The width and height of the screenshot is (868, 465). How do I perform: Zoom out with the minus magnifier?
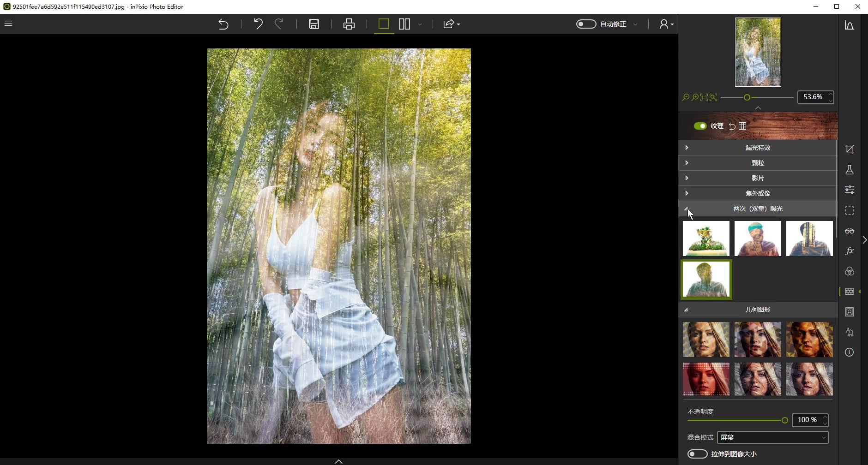point(686,97)
